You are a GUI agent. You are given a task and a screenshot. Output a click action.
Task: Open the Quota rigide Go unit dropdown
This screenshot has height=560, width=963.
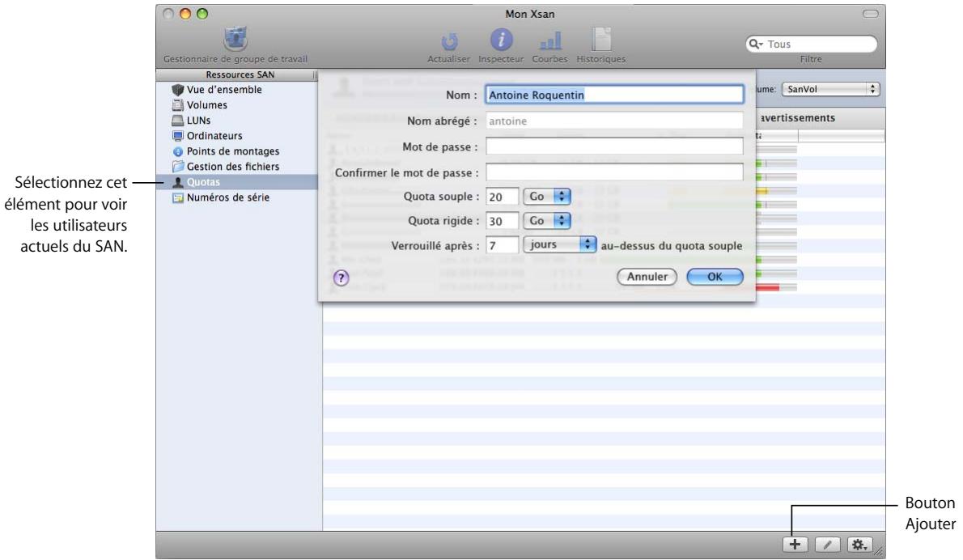click(546, 221)
